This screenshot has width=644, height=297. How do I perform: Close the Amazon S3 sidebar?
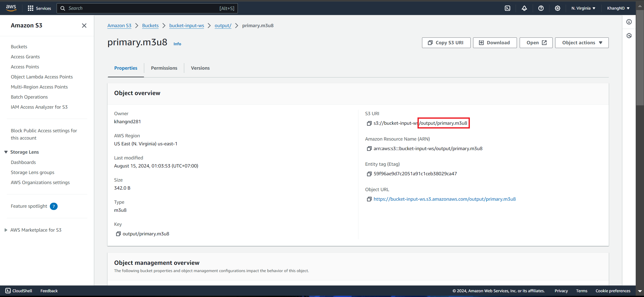point(84,26)
